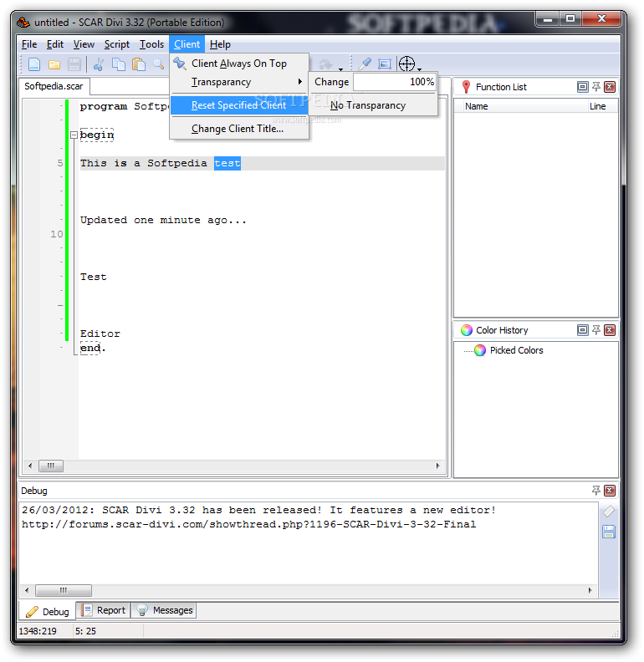Select the Picked Colors tree item
Viewport: 644px width, 662px height.
tap(516, 350)
